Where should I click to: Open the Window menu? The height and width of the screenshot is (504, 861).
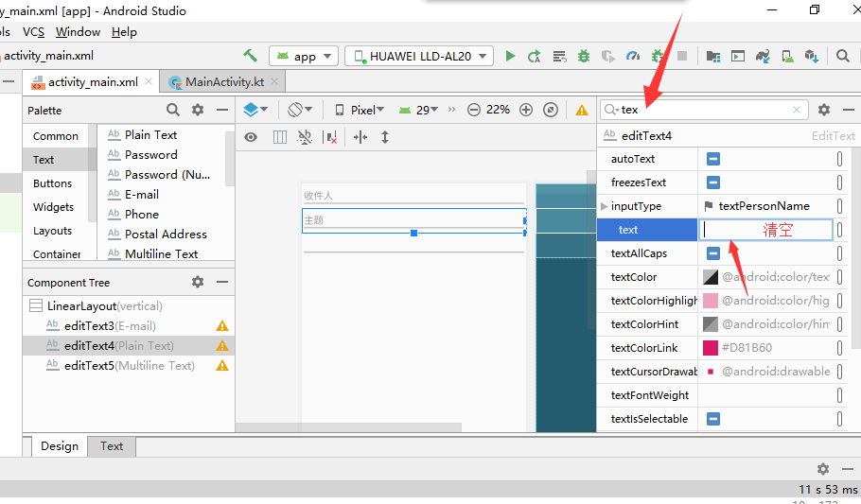pyautogui.click(x=78, y=32)
